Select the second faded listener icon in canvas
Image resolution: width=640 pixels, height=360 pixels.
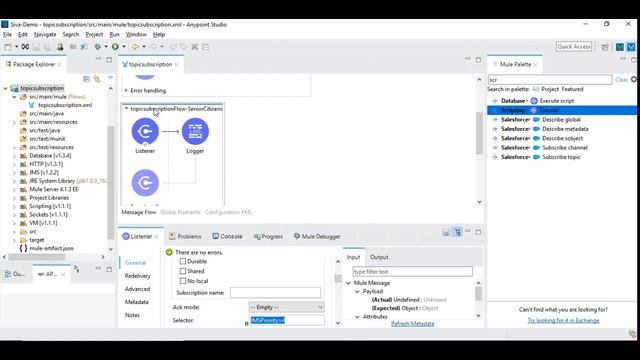pos(145,182)
